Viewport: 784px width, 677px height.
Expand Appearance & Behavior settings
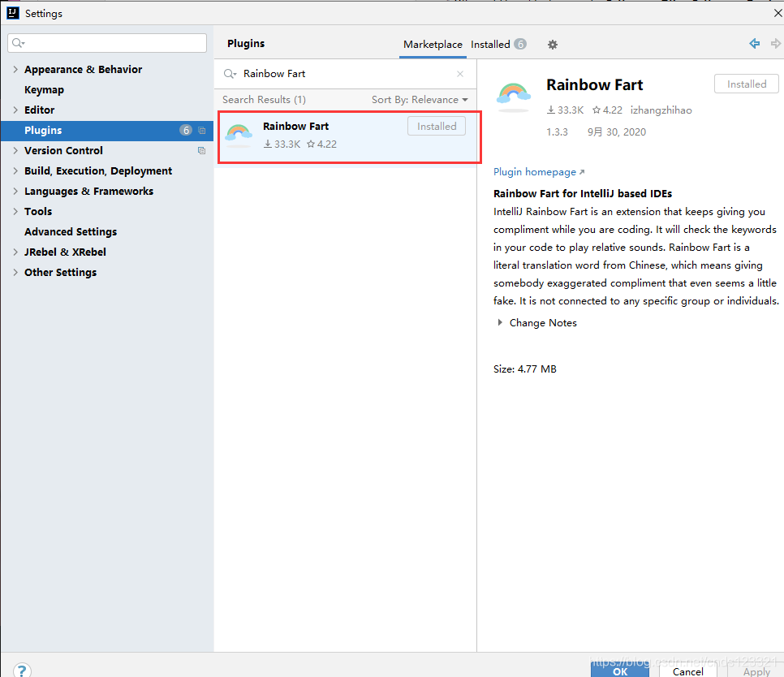[x=15, y=70]
